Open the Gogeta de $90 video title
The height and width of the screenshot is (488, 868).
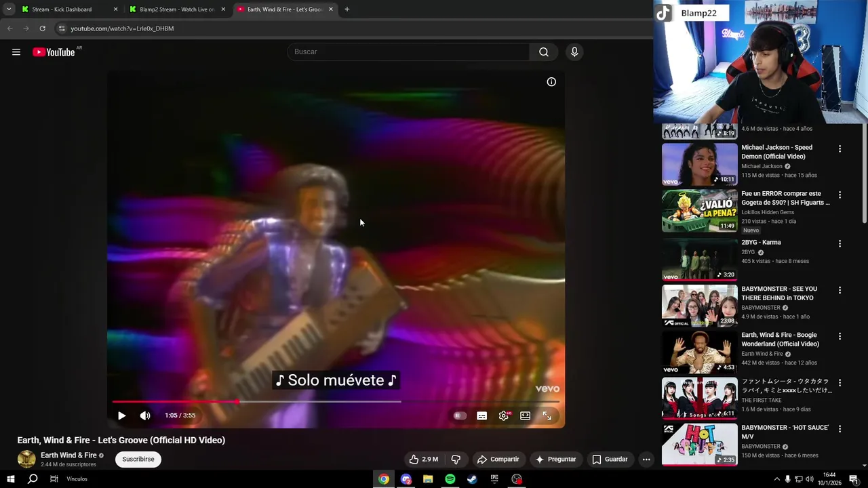785,198
